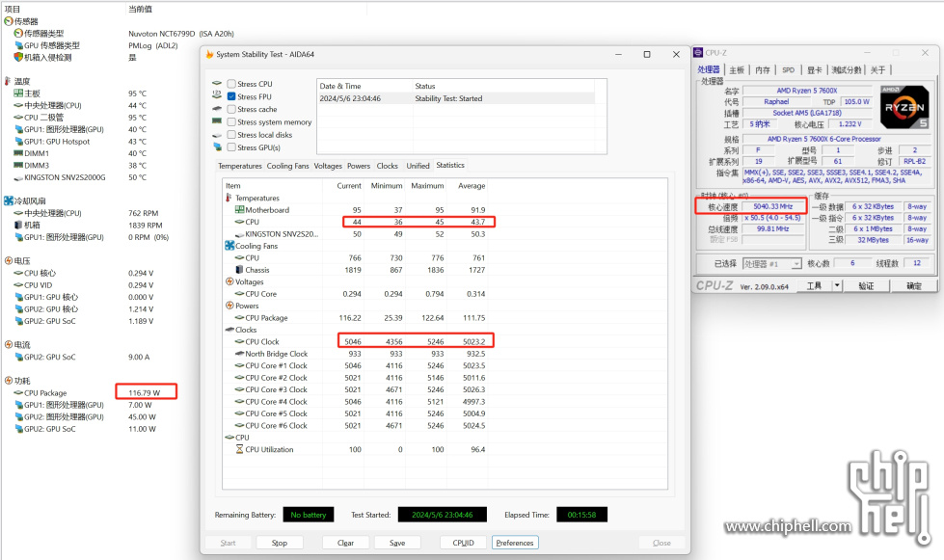This screenshot has height=560, width=944.
Task: Click the Stress CPU chip icon
Action: pyautogui.click(x=217, y=84)
